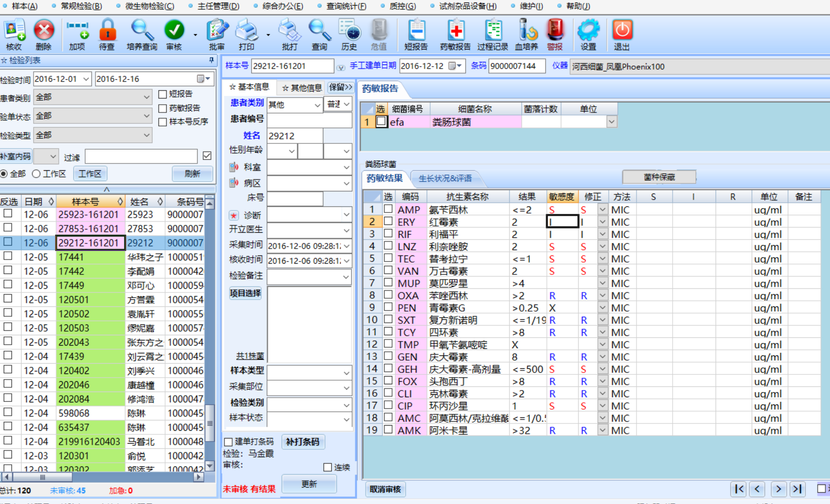This screenshot has height=504, width=830.
Task: Click the 样本号 input field
Action: click(292, 66)
